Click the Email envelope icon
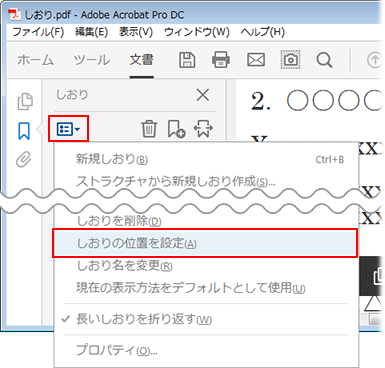Image resolution: width=385 pixels, height=368 pixels. point(256,60)
